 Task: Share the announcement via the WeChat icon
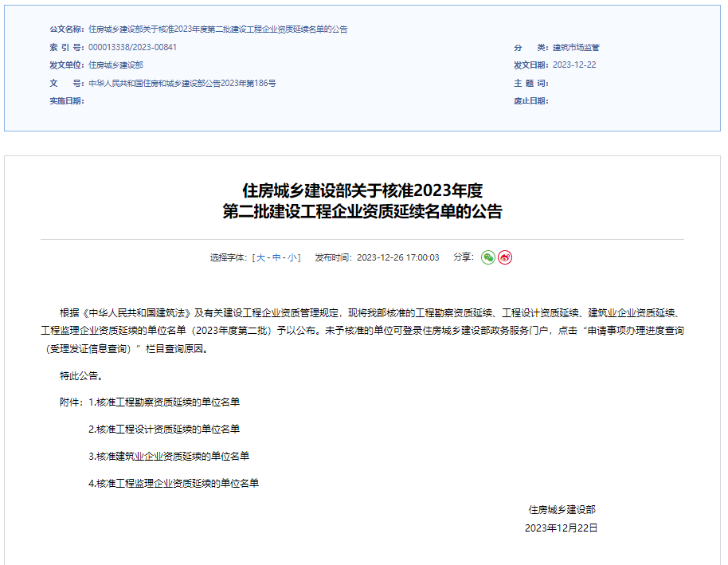(x=488, y=257)
